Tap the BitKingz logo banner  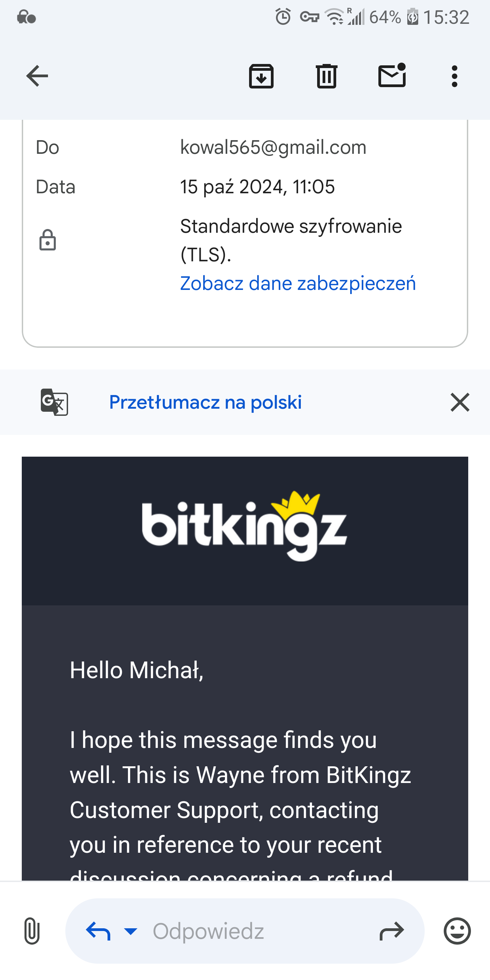(245, 527)
